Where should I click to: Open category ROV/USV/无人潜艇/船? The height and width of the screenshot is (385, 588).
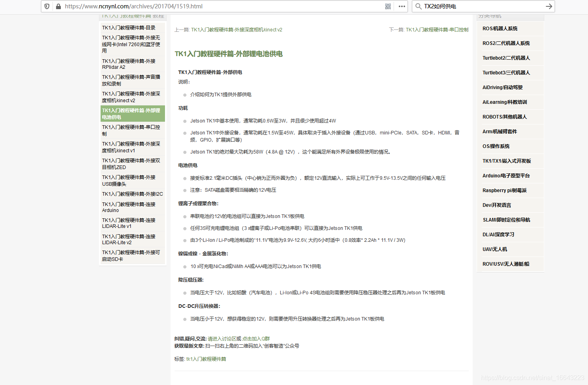(506, 264)
